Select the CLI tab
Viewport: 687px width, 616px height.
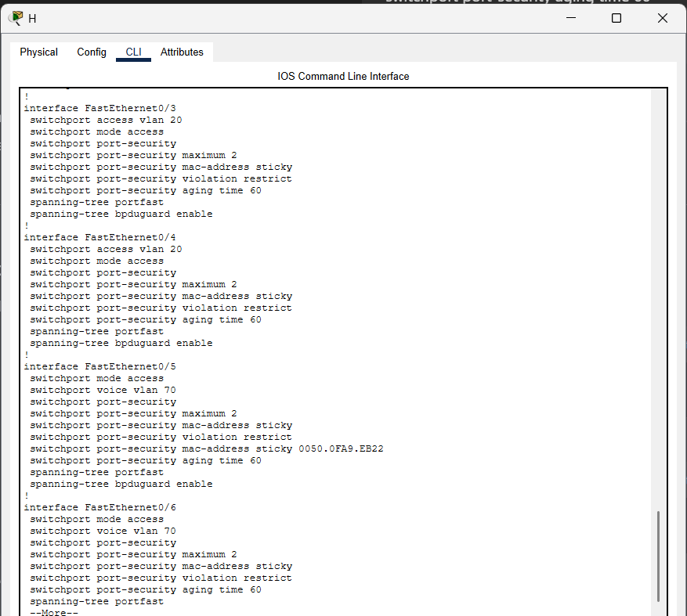(x=133, y=52)
